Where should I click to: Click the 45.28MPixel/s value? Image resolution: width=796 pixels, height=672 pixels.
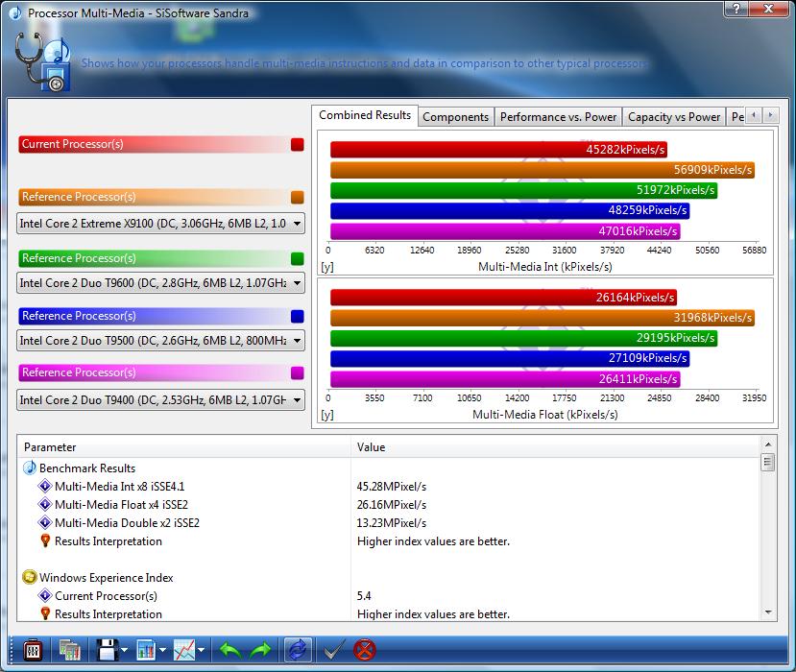pos(392,486)
